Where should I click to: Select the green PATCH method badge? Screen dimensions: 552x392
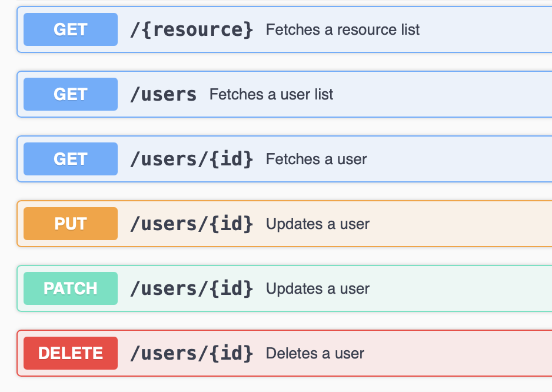click(70, 288)
